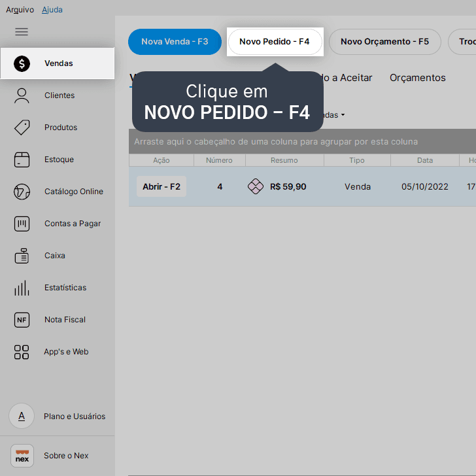
Task: Open Estatísticas label in sidebar
Action: [65, 288]
